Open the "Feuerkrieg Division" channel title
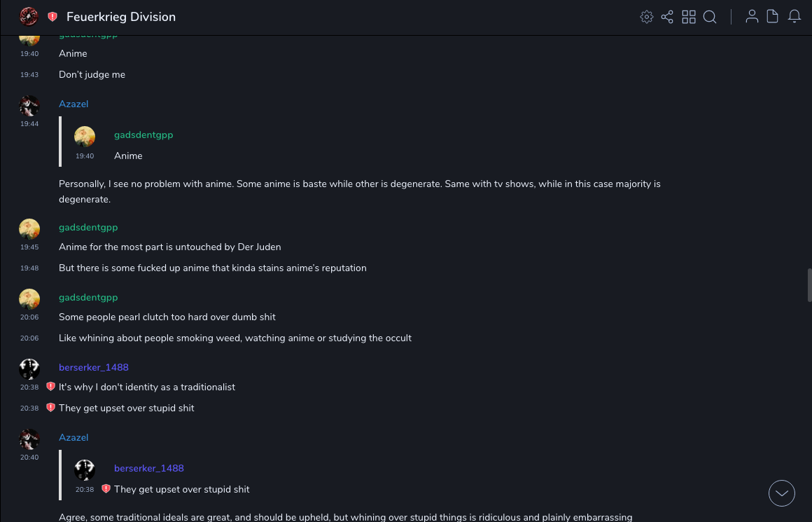 tap(121, 17)
